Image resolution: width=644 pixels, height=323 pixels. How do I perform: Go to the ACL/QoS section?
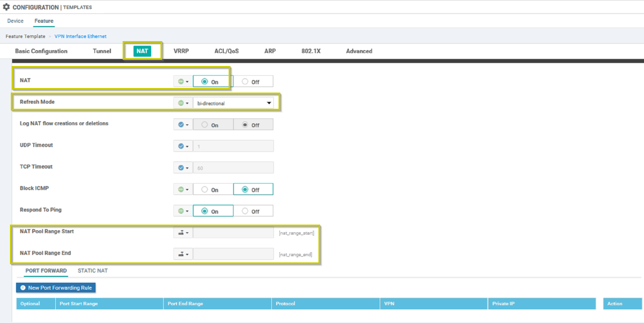[227, 51]
